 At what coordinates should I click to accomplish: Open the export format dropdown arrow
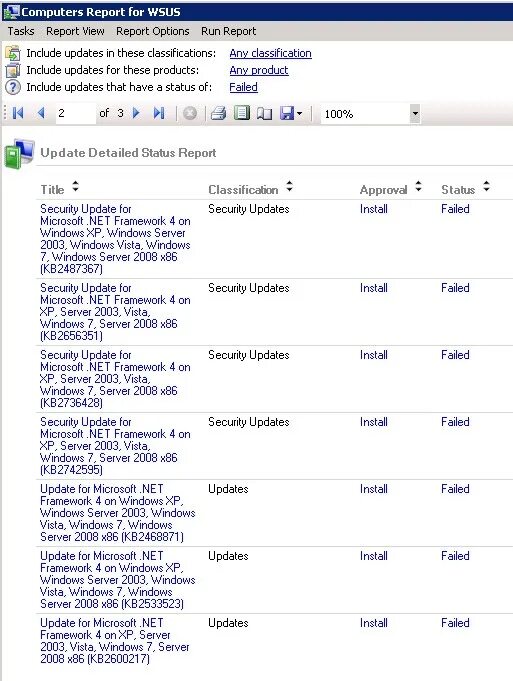click(299, 114)
